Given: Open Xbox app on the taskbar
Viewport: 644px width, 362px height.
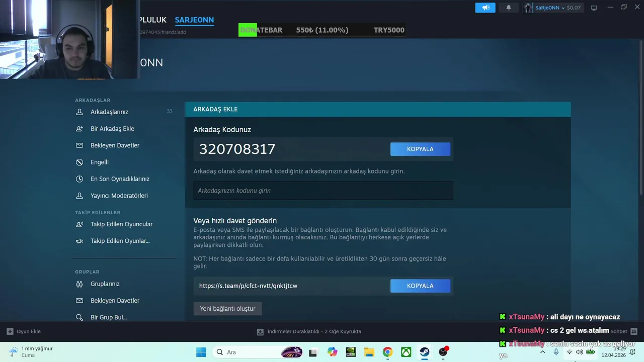Looking at the screenshot, I should point(406,352).
